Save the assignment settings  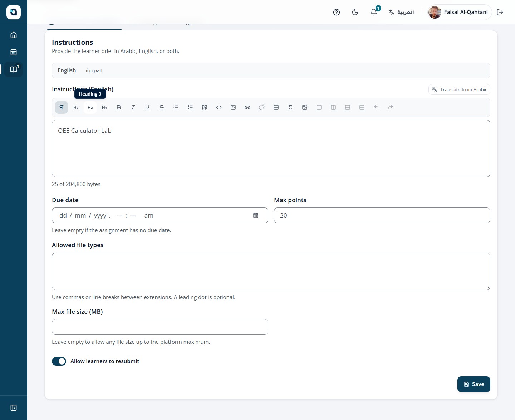474,384
